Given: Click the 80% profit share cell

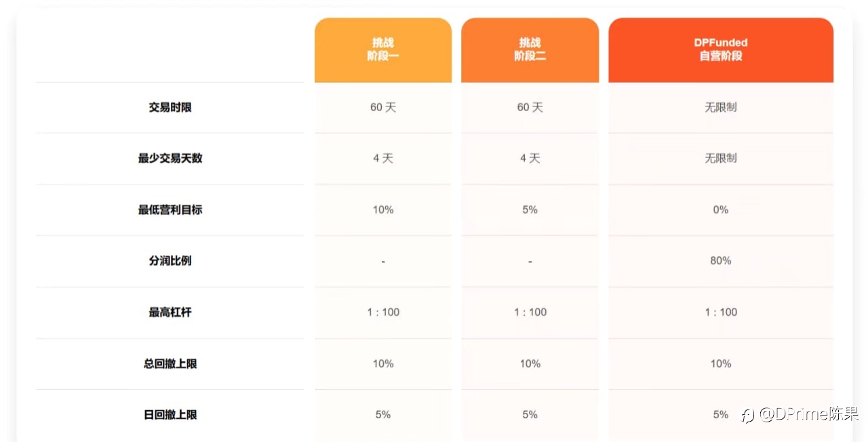Looking at the screenshot, I should 721,260.
